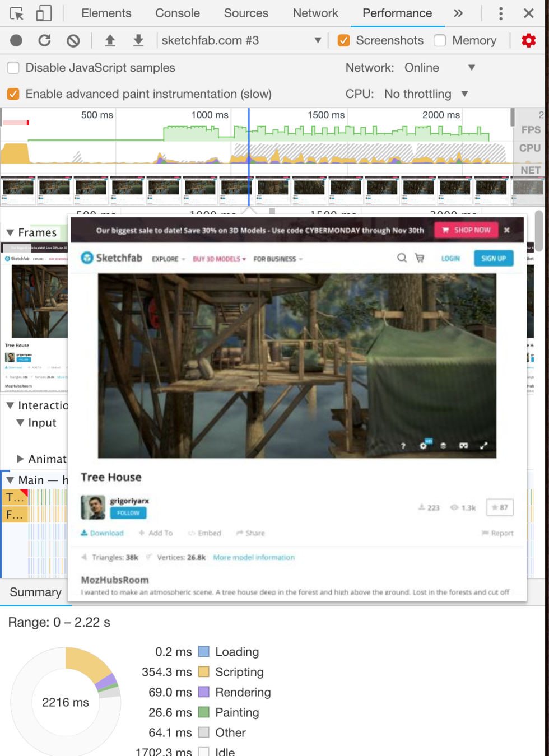Clear the recording with the clear icon
This screenshot has width=549, height=756.
[73, 40]
